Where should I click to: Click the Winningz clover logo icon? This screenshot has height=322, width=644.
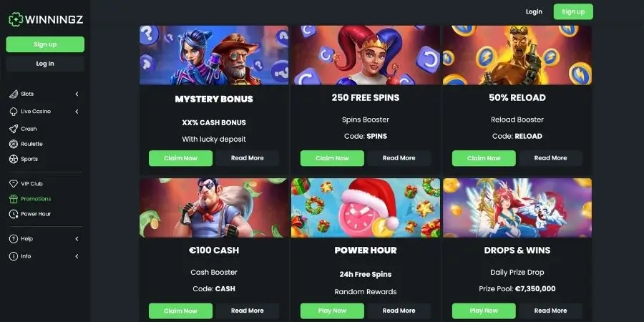coord(16,19)
